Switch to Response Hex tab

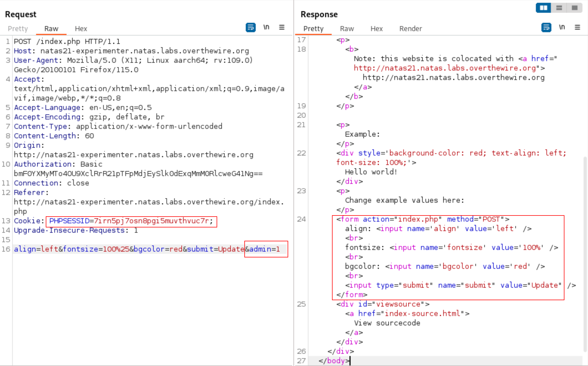376,29
